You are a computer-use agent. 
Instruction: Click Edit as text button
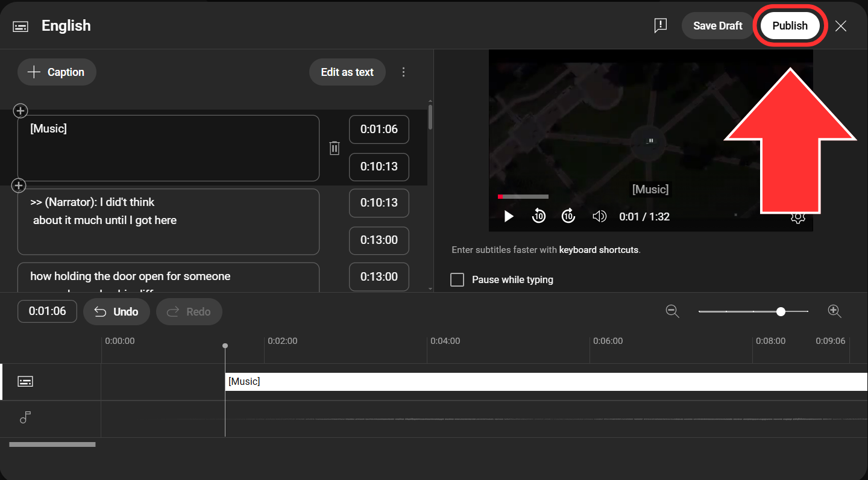click(347, 72)
